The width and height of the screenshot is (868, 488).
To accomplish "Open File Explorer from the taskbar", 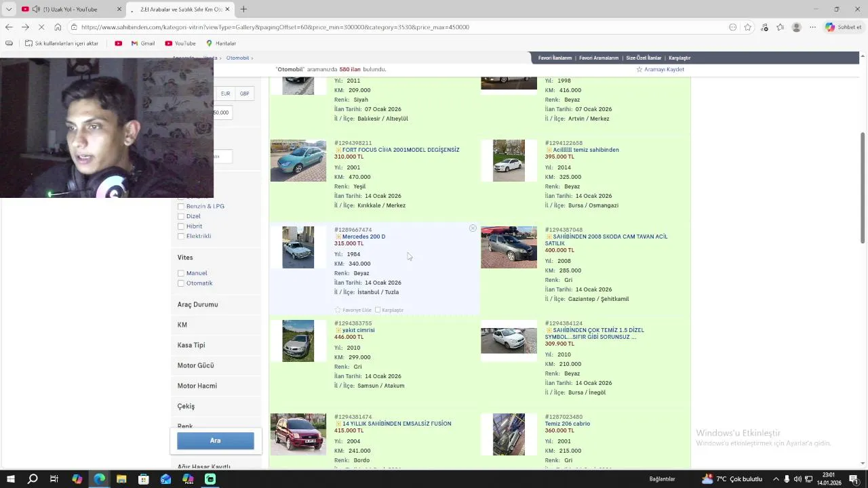I will click(x=121, y=479).
